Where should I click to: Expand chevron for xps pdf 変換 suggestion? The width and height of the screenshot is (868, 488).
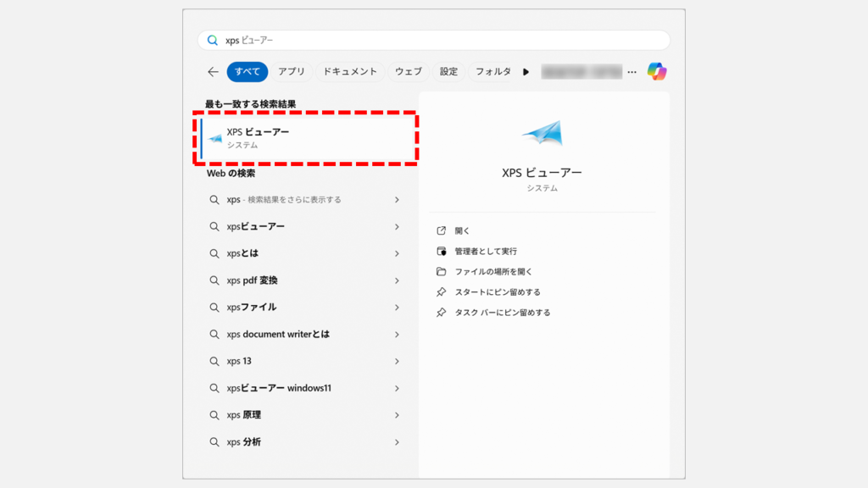(397, 280)
